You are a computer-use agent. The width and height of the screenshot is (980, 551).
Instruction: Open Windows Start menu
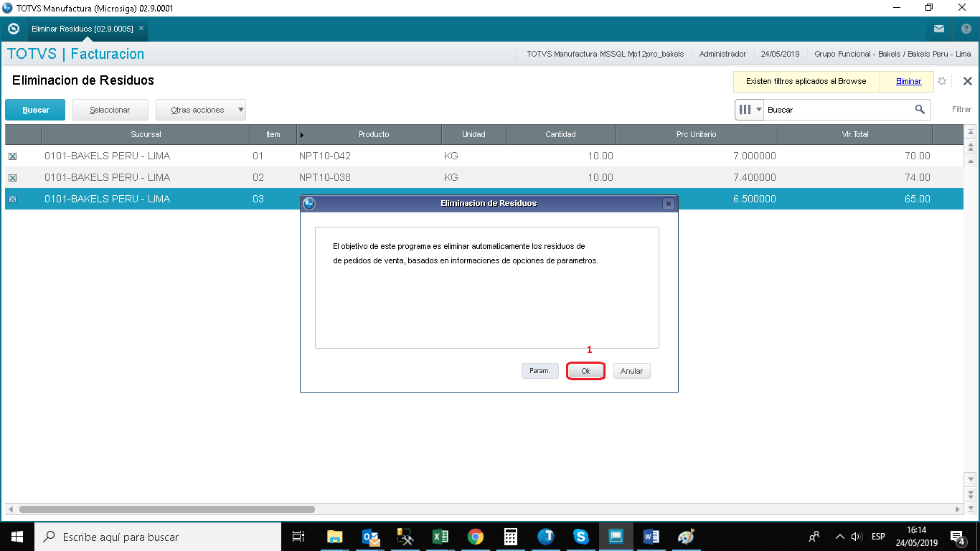[16, 537]
